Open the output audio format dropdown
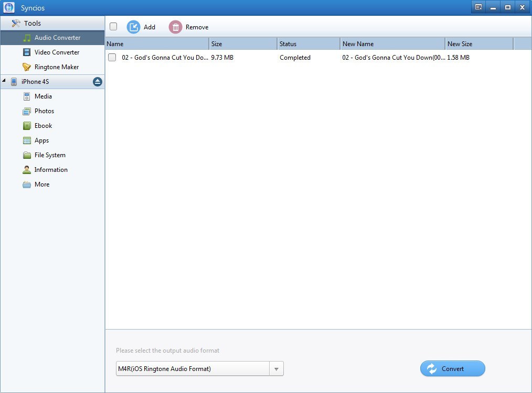Screen dimensions: 532x393 (x=276, y=368)
